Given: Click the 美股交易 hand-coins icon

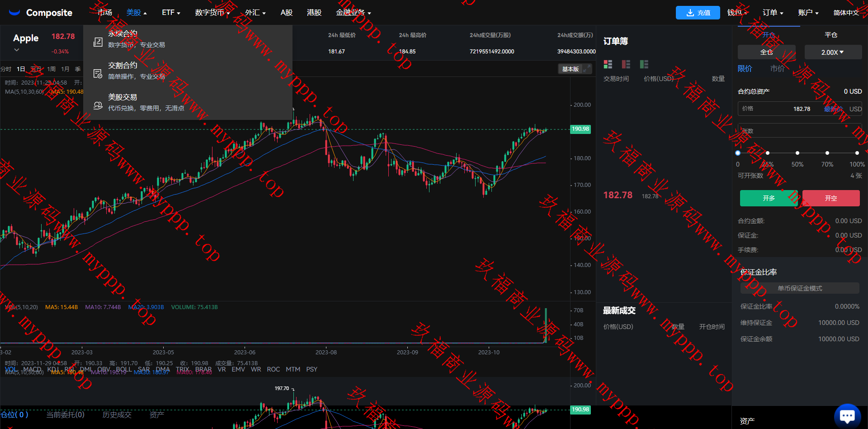Looking at the screenshot, I should pyautogui.click(x=98, y=105).
